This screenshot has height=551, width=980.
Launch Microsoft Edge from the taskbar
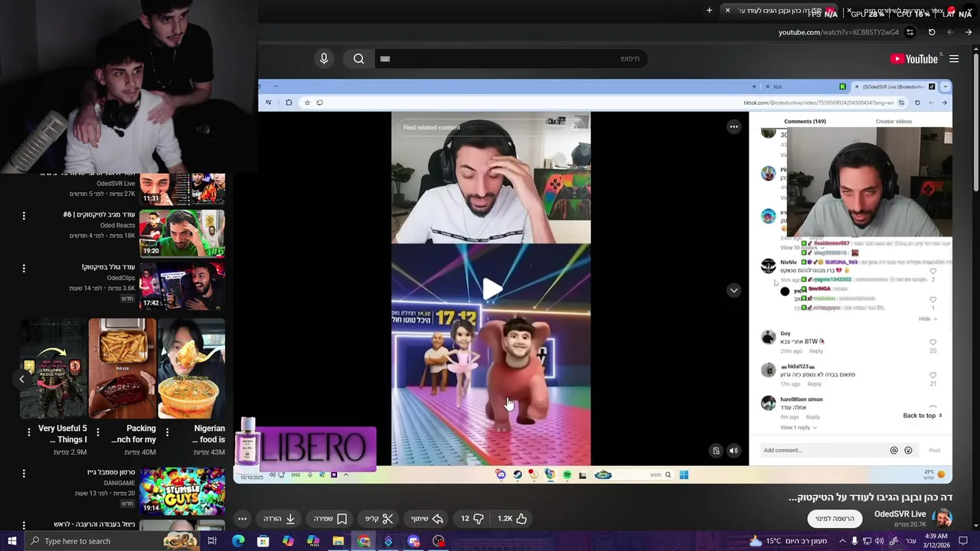pos(238,541)
